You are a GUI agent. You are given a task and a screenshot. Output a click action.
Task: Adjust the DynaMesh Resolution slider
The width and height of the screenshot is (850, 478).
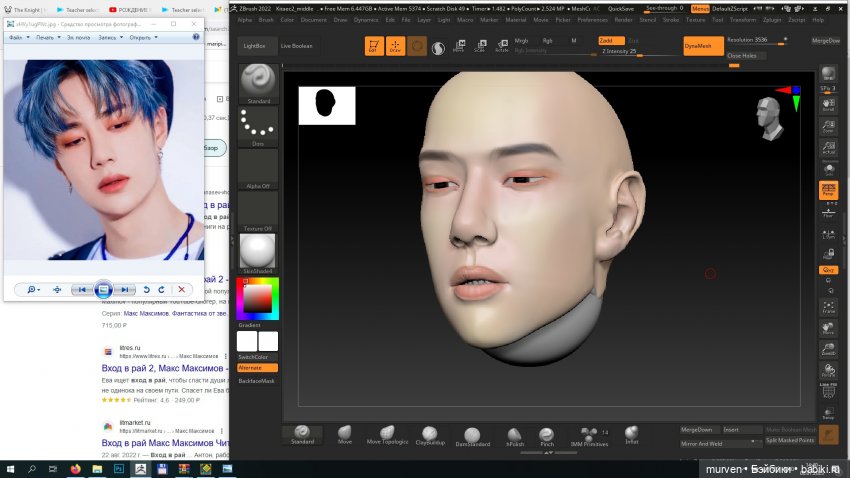point(757,41)
